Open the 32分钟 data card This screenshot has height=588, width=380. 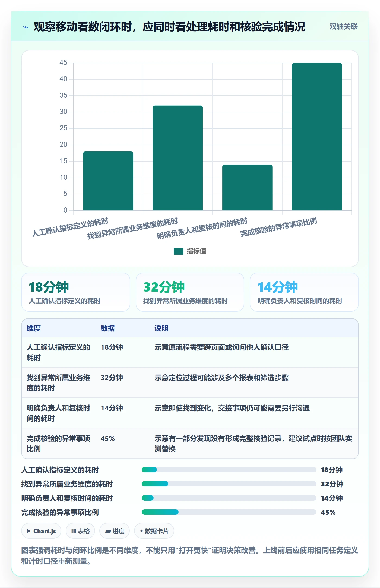[190, 292]
